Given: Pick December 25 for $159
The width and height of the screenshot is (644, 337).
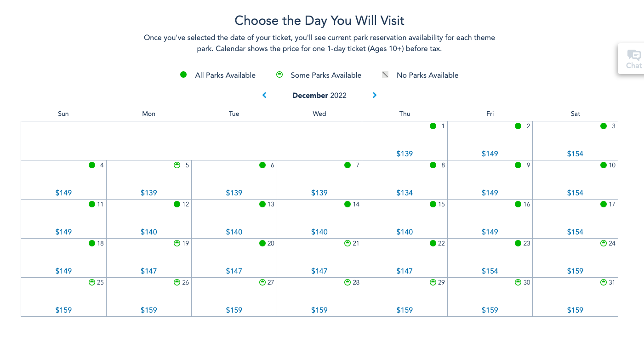Looking at the screenshot, I should pos(63,297).
